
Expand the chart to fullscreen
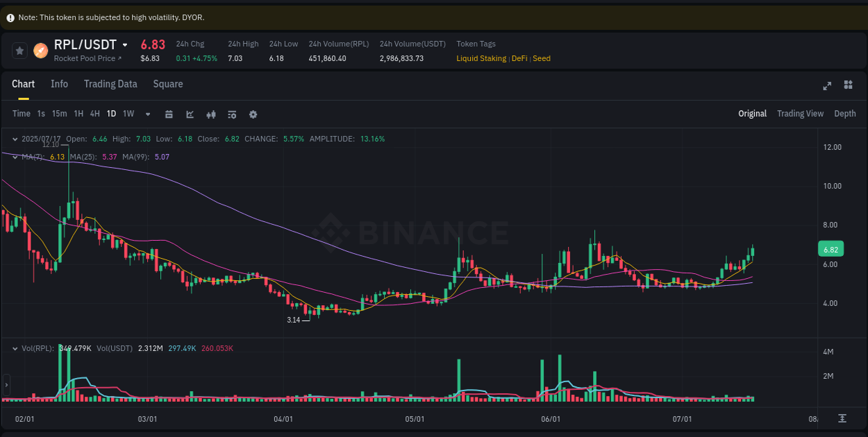[x=827, y=85]
